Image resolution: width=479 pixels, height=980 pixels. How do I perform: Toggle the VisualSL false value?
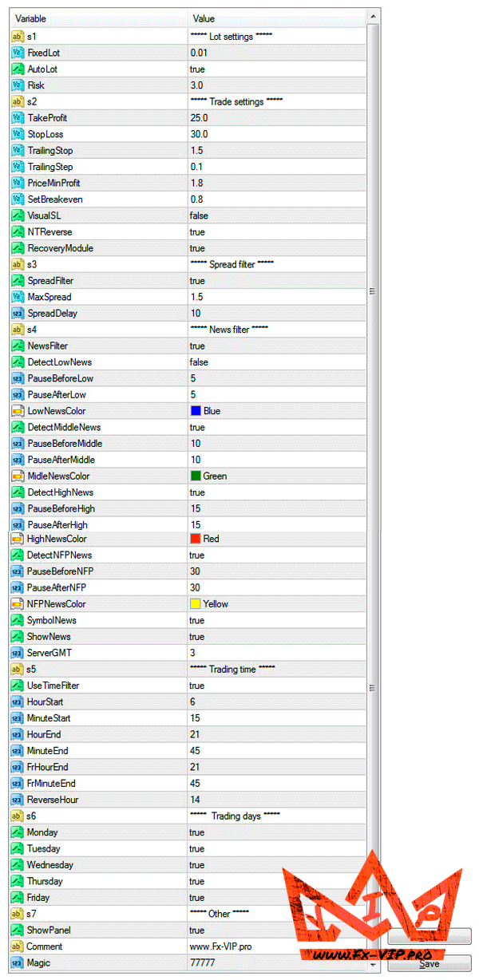(199, 215)
